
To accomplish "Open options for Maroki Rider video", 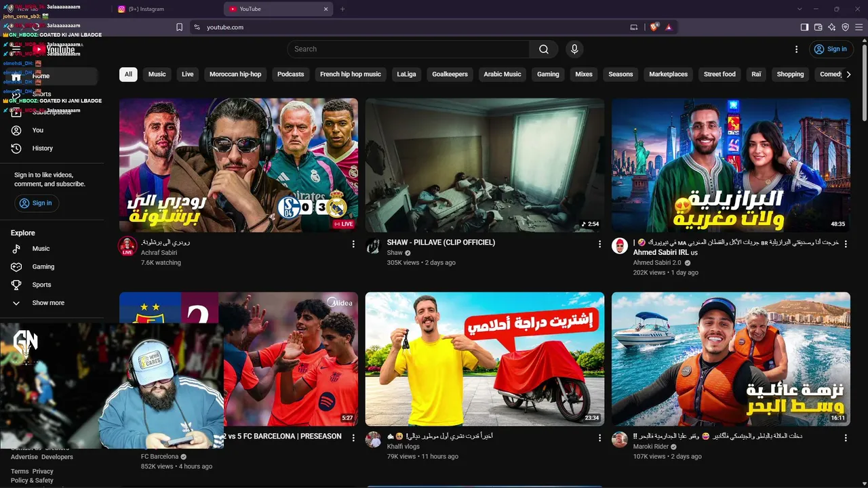I will [x=846, y=438].
